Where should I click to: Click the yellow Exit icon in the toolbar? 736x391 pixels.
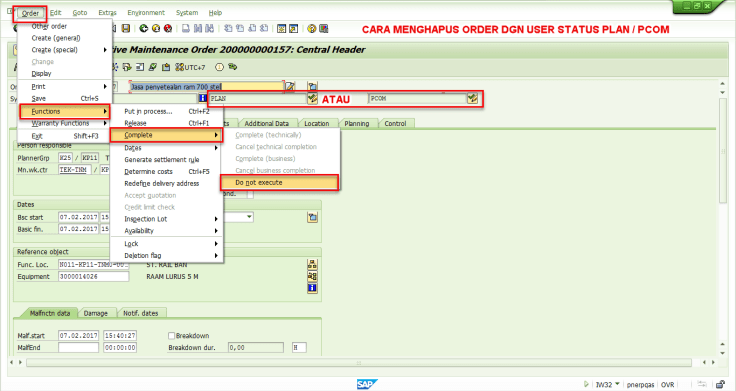pyautogui.click(x=156, y=29)
